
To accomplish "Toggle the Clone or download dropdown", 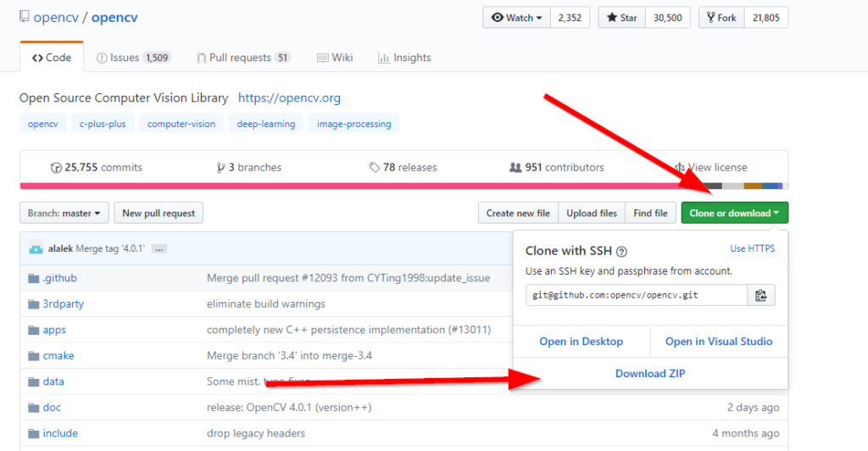I will [735, 213].
